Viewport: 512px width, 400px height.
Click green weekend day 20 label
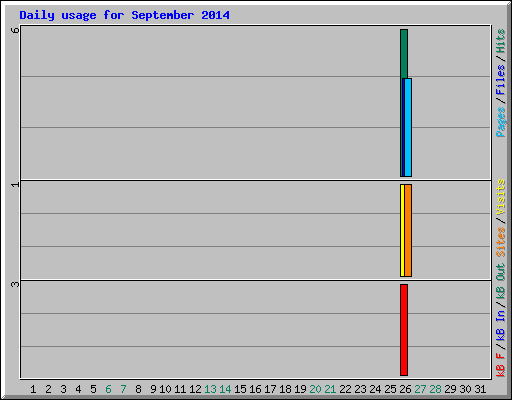click(x=315, y=389)
